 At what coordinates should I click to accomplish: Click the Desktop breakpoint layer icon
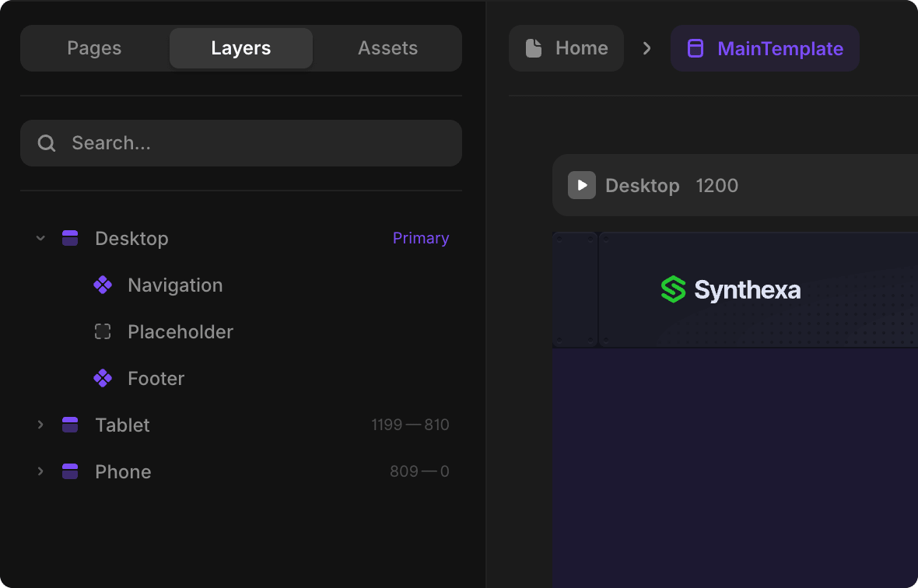coord(70,238)
